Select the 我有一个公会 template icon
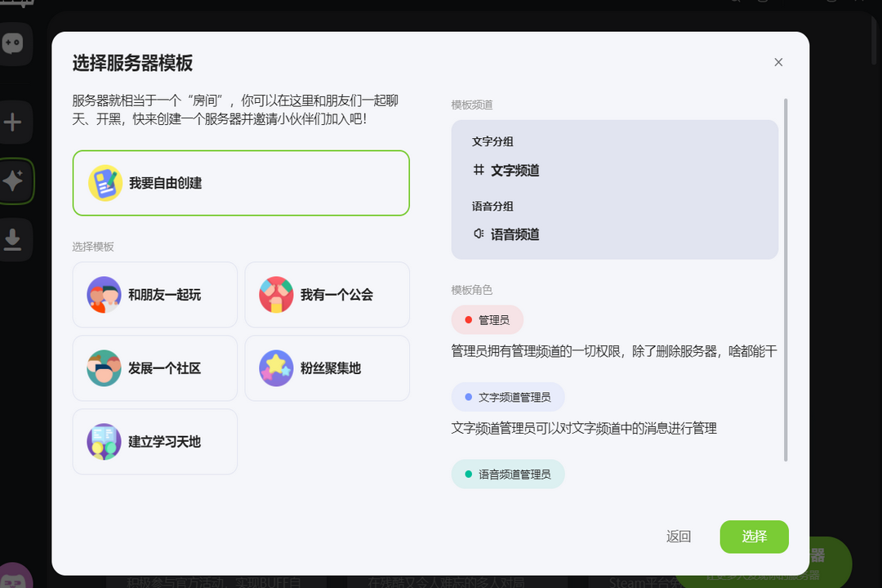 point(276,295)
